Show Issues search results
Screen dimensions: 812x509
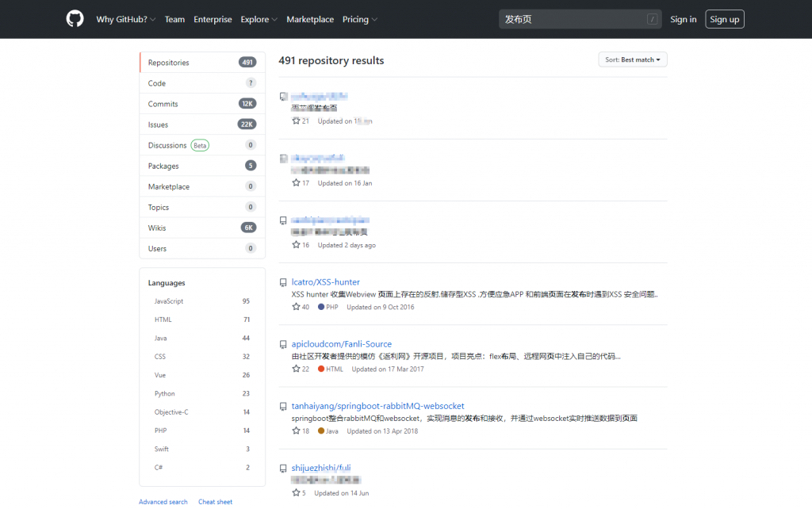click(x=202, y=124)
